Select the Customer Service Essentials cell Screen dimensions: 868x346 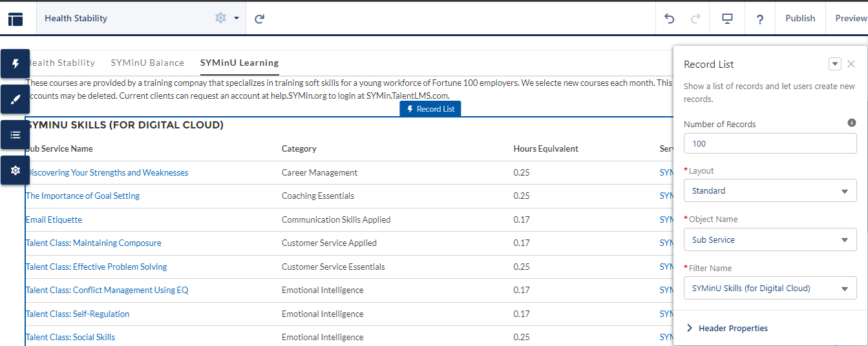point(333,267)
